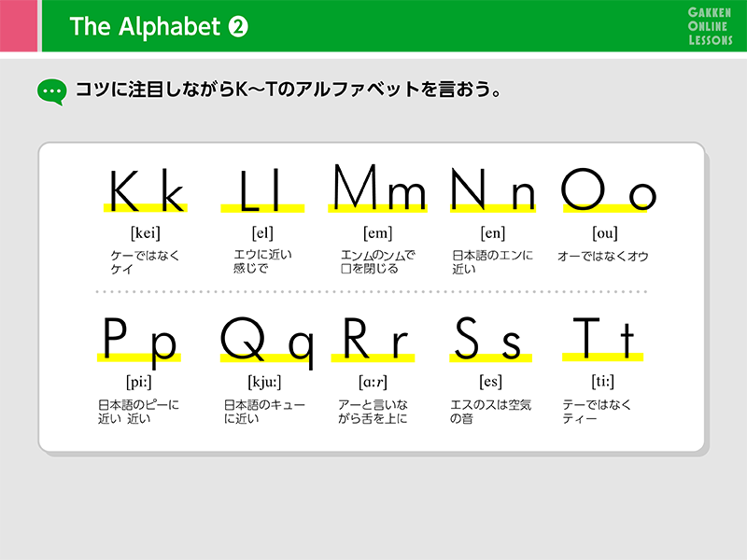Click the letter pair M m
The height and width of the screenshot is (560, 747).
coord(378,188)
